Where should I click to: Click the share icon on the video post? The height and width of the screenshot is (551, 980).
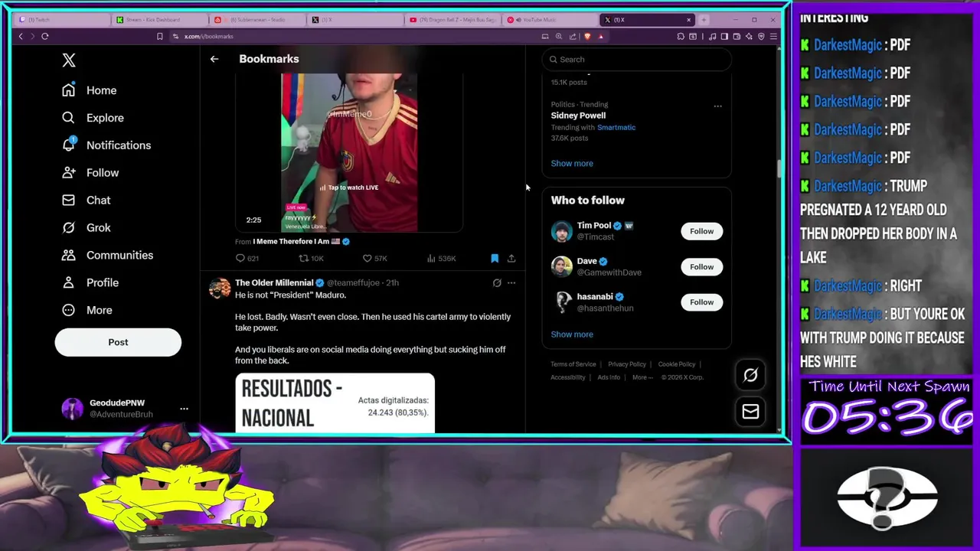511,259
